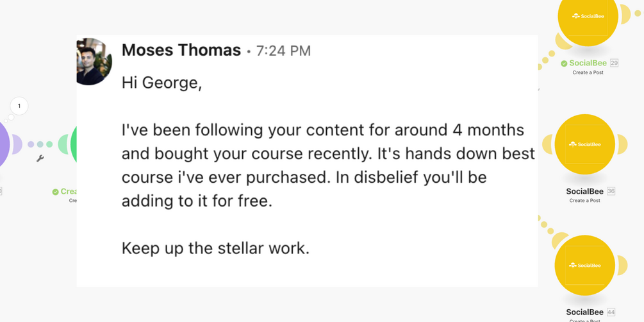Click the number badge 29
Screen dimensions: 644x322
[x=614, y=63]
